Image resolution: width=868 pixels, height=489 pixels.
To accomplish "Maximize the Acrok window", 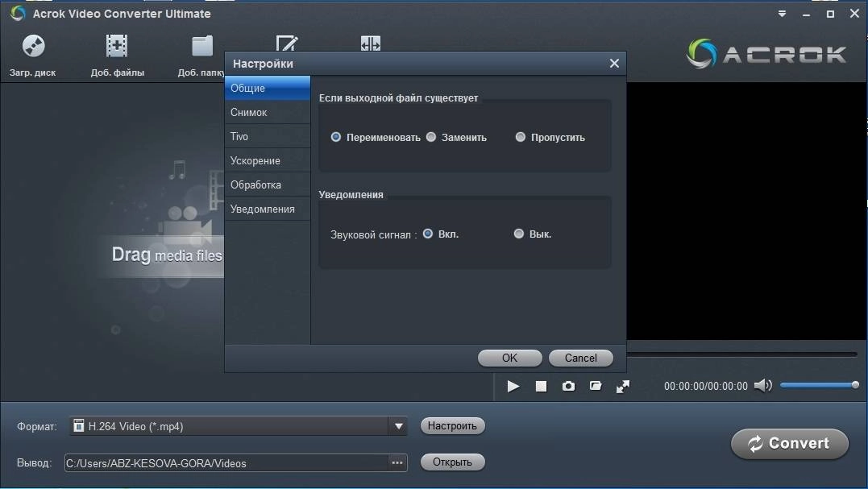I will (830, 14).
